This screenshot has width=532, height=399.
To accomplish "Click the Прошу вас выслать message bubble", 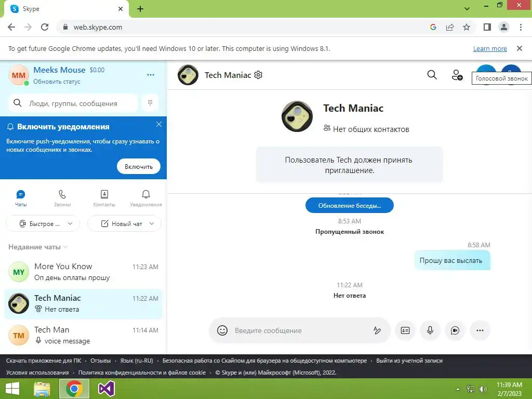I will pyautogui.click(x=453, y=261).
